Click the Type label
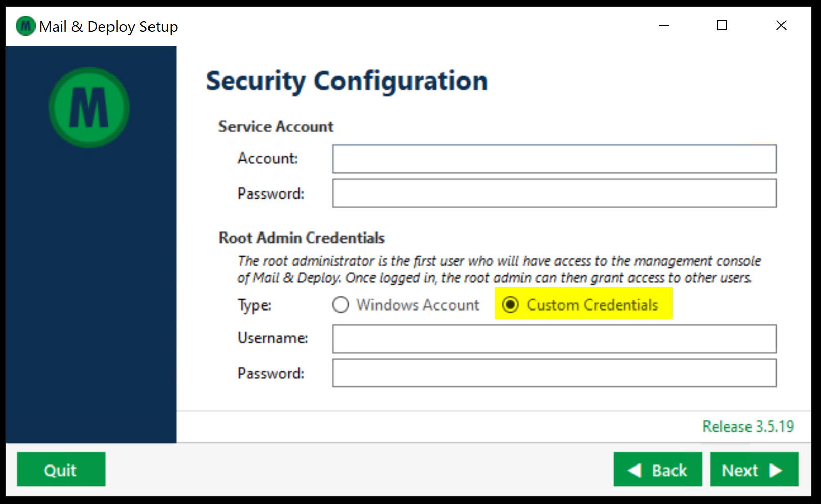821x504 pixels. pyautogui.click(x=254, y=305)
